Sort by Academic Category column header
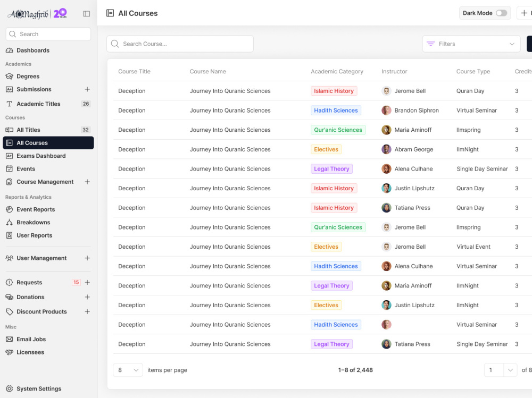 click(337, 72)
